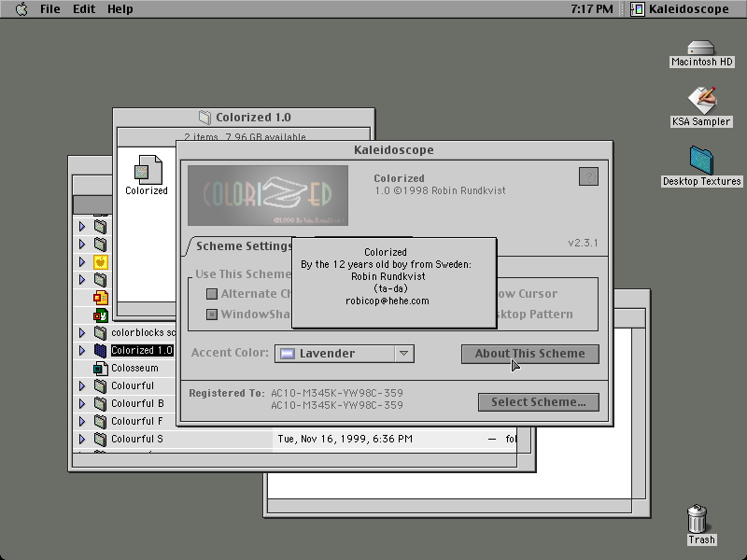747x560 pixels.
Task: Click the Desktop Pattern option label
Action: [x=533, y=315]
